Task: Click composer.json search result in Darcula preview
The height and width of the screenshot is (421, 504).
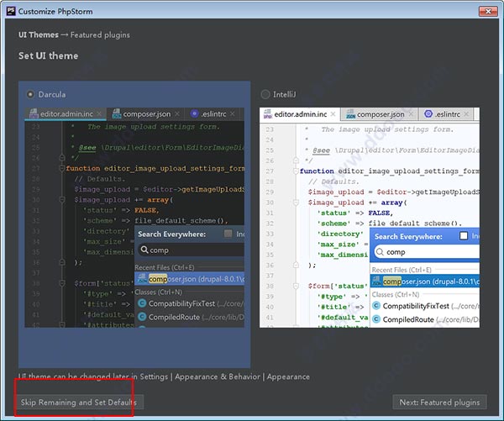Action: point(189,278)
